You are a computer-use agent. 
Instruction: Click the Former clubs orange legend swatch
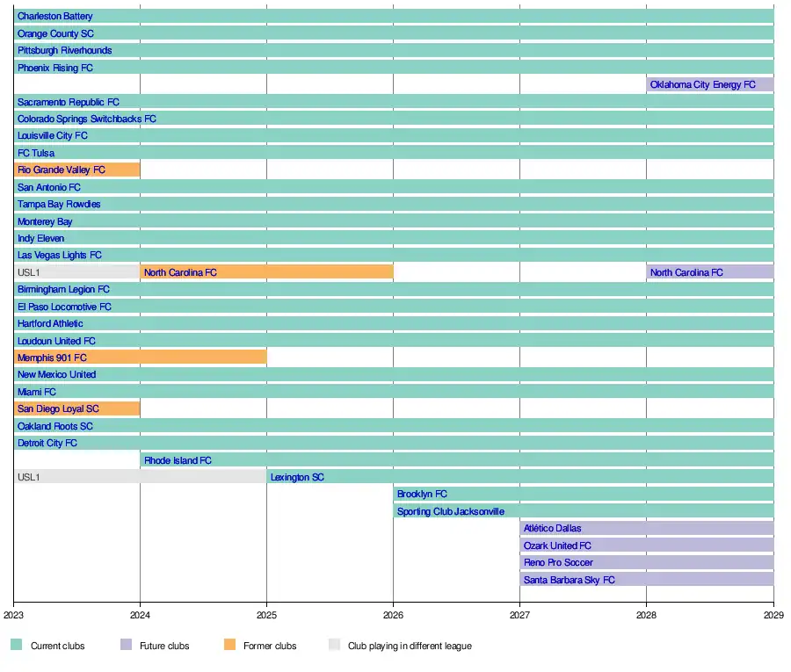click(229, 644)
